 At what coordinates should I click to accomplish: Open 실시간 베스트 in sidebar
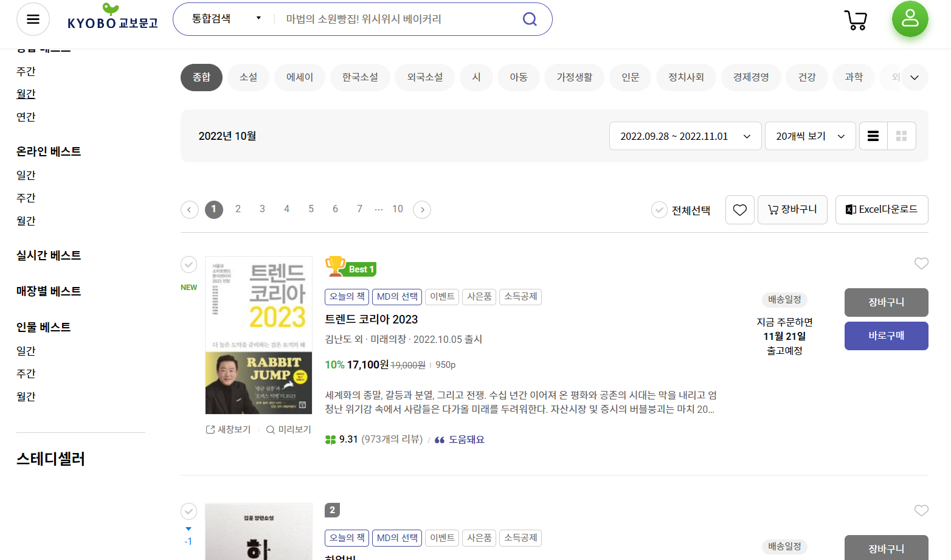click(x=49, y=255)
